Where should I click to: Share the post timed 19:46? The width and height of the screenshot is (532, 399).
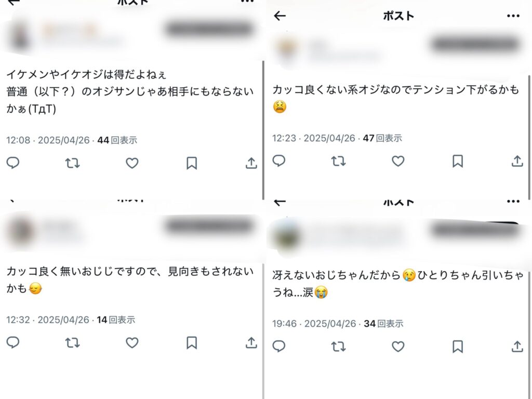tap(517, 347)
